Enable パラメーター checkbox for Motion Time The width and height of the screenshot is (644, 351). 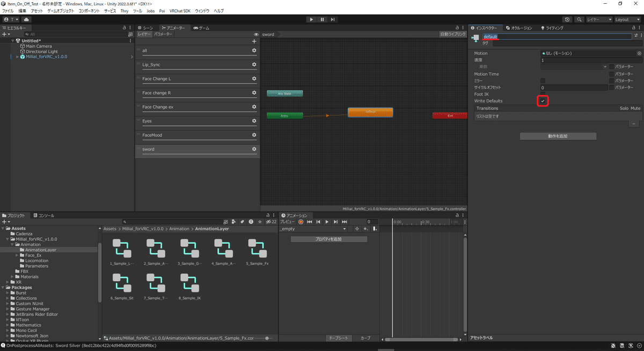pyautogui.click(x=612, y=74)
